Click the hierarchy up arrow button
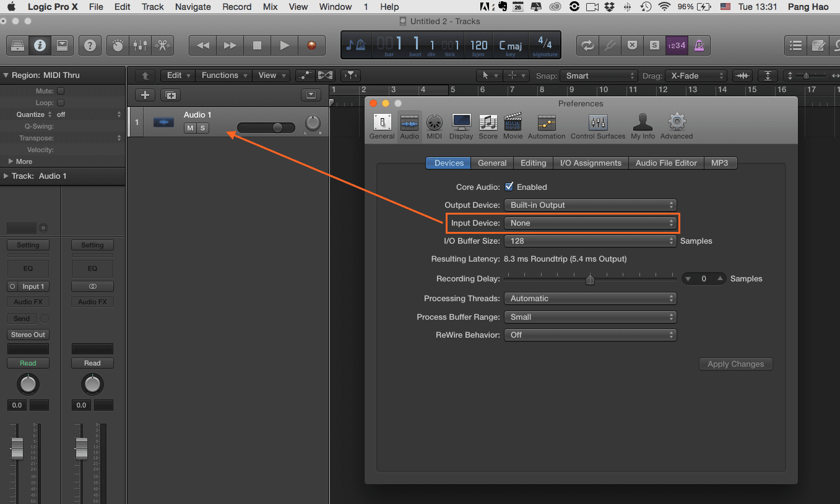This screenshot has width=840, height=504. pos(145,75)
